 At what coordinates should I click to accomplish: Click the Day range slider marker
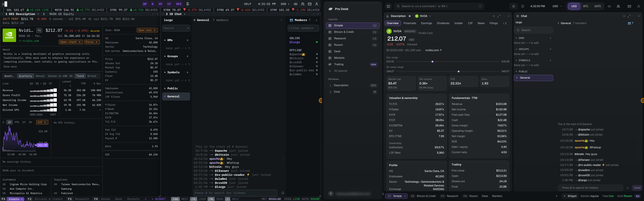coord(432,62)
